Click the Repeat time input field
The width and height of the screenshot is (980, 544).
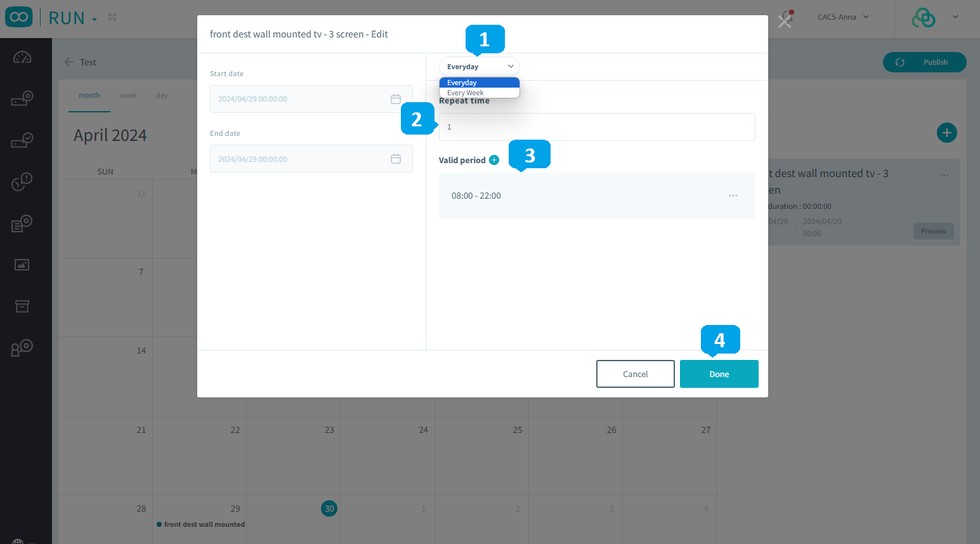tap(597, 127)
